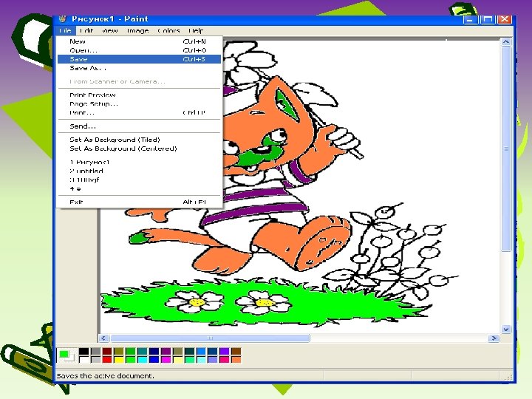Pick the cyan palette swatch

coord(143,359)
